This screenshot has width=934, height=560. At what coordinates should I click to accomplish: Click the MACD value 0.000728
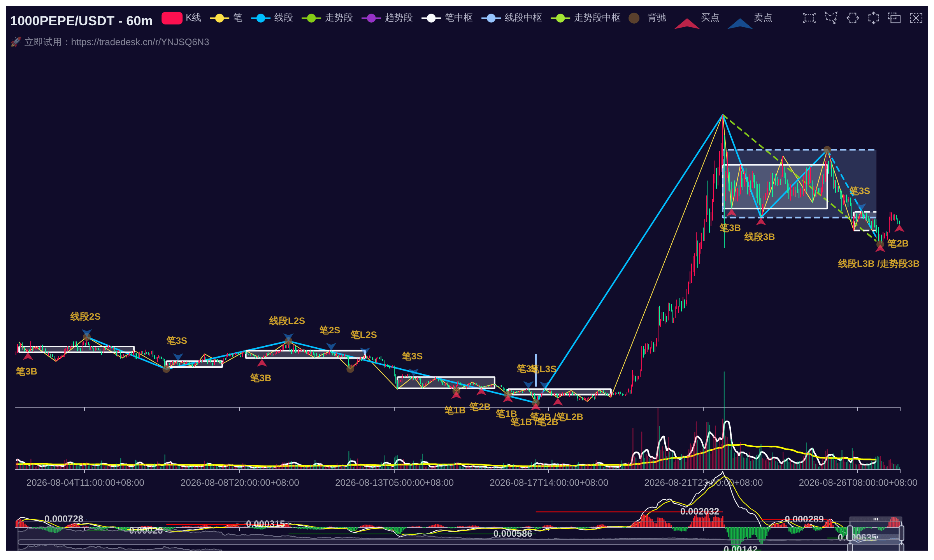[64, 519]
